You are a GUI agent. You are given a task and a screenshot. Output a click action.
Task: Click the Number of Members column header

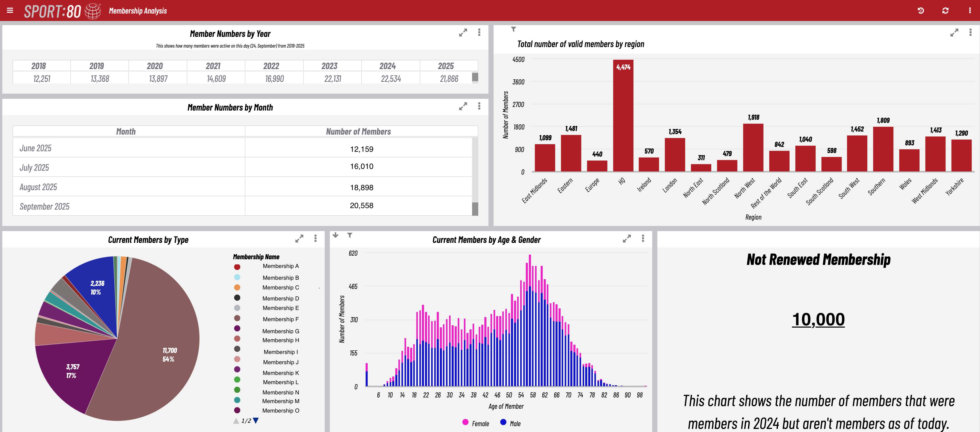tap(358, 132)
